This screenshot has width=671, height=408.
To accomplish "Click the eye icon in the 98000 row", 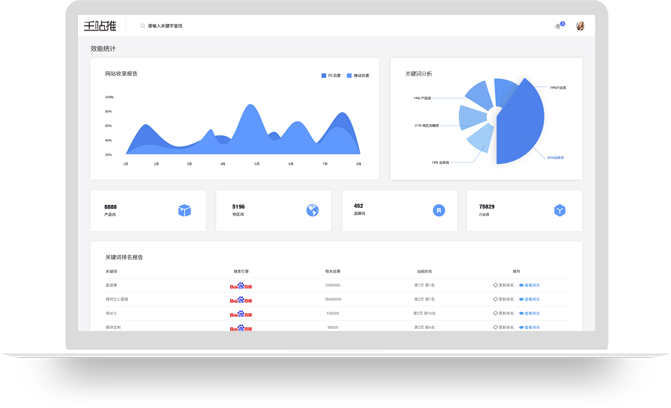I will [521, 327].
